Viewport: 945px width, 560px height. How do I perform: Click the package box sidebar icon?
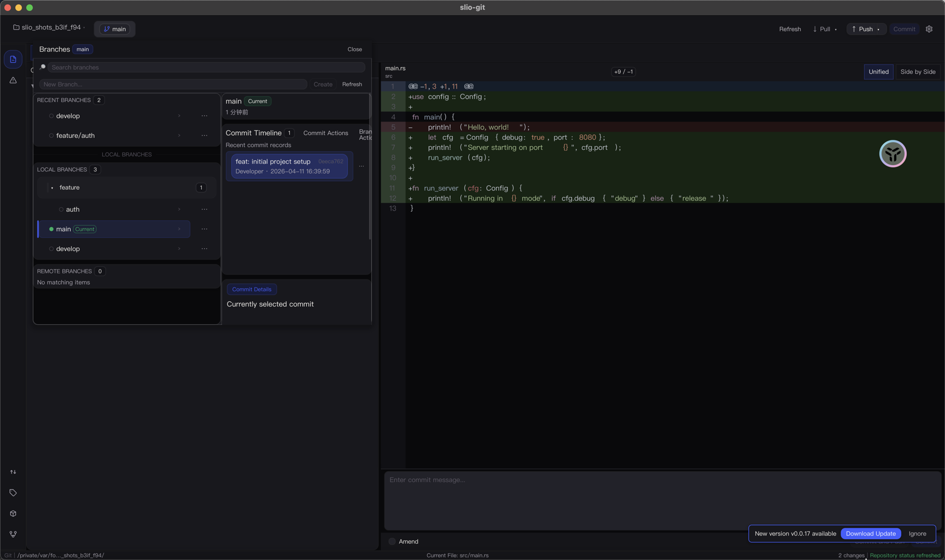click(x=13, y=514)
